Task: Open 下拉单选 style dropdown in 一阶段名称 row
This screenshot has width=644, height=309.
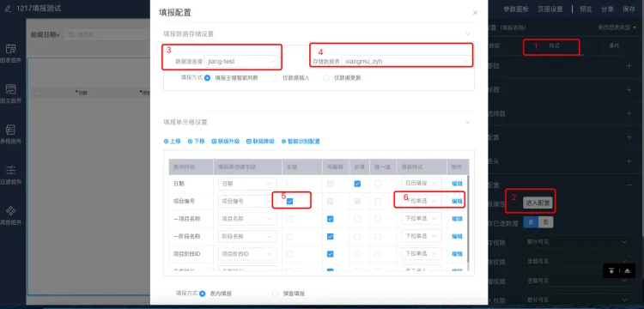Action: [422, 236]
